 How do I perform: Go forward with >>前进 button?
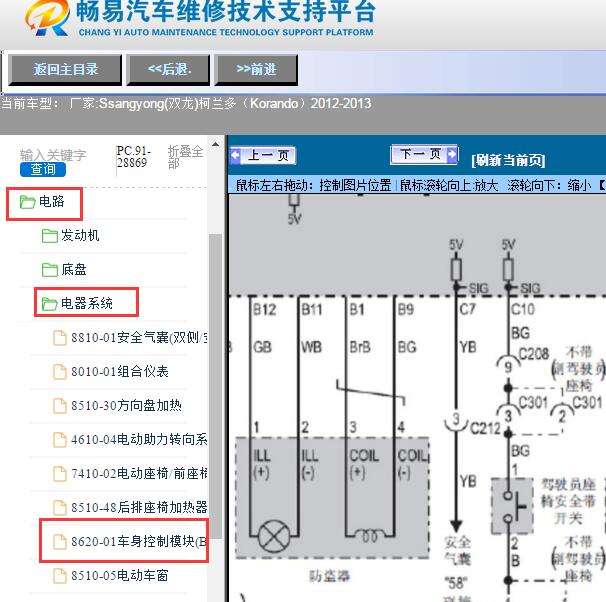click(256, 70)
